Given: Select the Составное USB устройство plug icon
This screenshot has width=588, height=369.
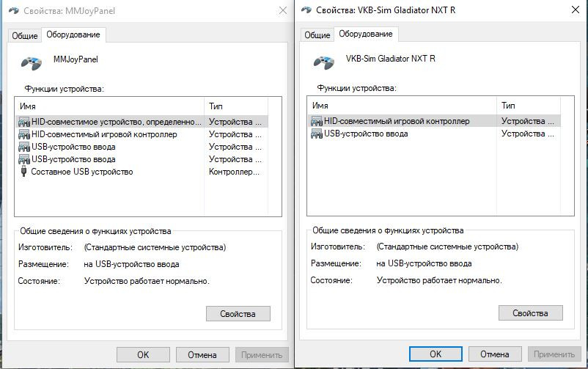Looking at the screenshot, I should click(24, 172).
